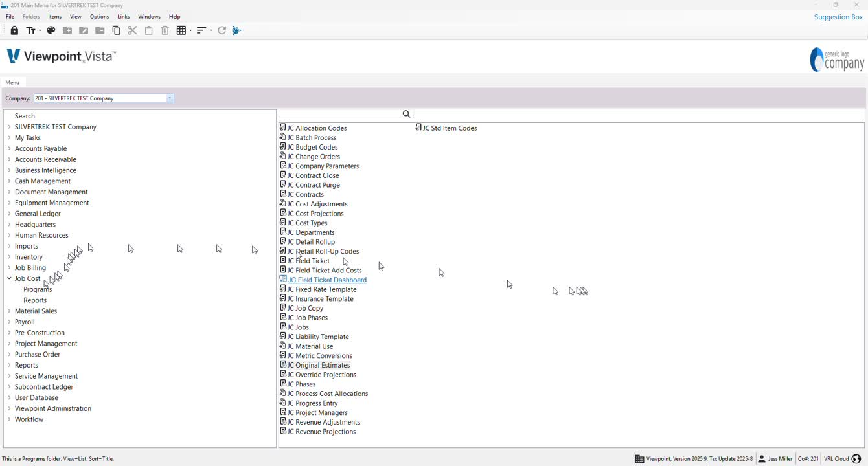868x466 pixels.
Task: Click the JC Phases form icon
Action: [283, 384]
